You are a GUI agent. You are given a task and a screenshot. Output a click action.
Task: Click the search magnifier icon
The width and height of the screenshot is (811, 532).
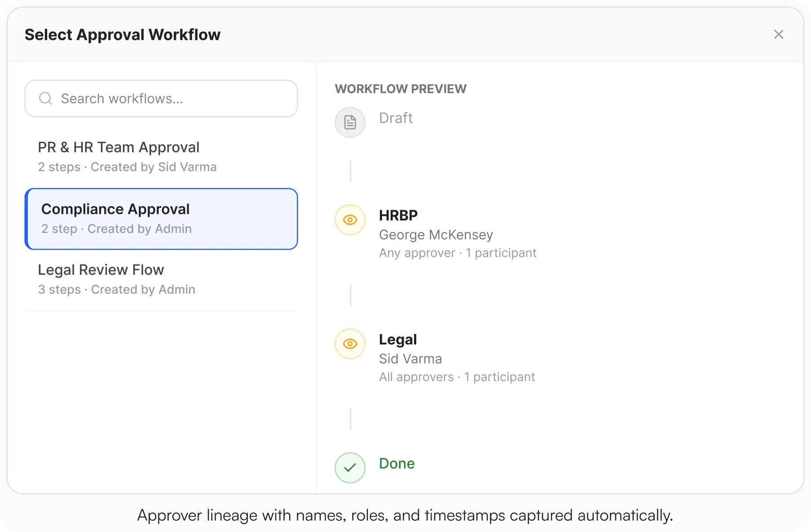(x=45, y=98)
